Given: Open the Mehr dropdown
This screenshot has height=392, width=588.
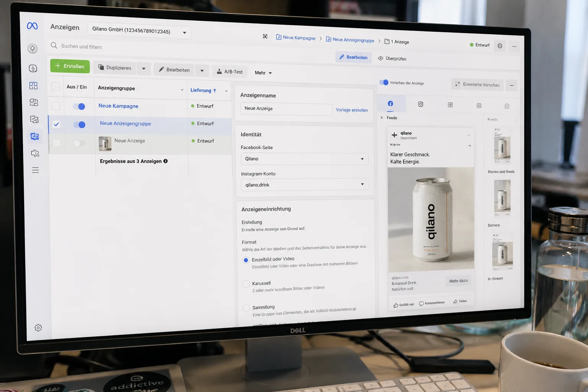Looking at the screenshot, I should point(263,73).
